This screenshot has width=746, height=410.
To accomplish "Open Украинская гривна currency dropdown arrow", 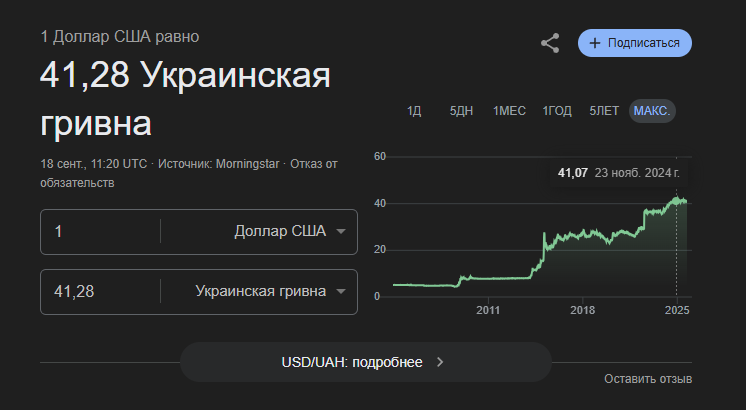I will coord(341,292).
